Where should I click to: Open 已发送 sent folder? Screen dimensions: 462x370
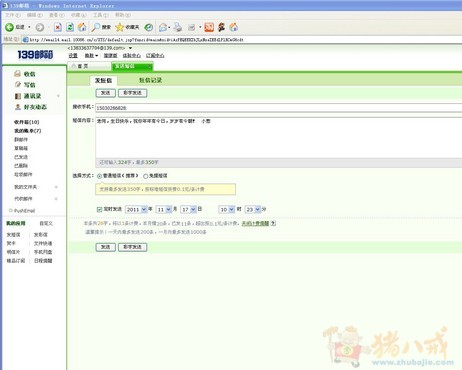tap(21, 157)
